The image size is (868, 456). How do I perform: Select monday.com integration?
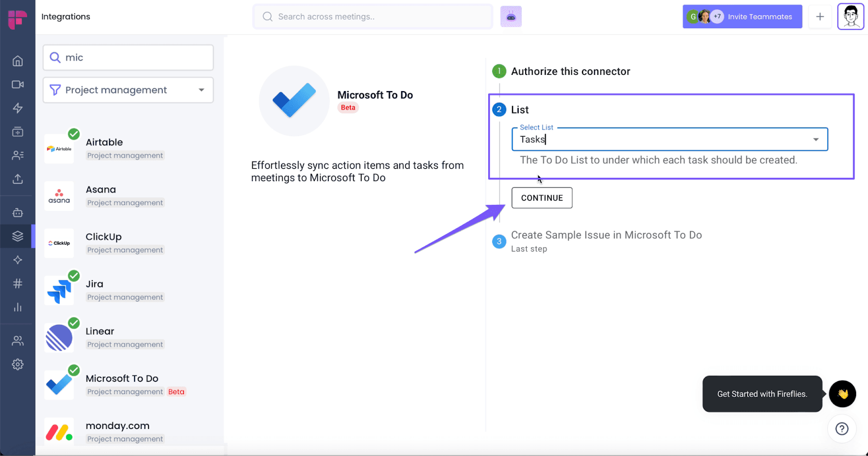[x=128, y=432]
